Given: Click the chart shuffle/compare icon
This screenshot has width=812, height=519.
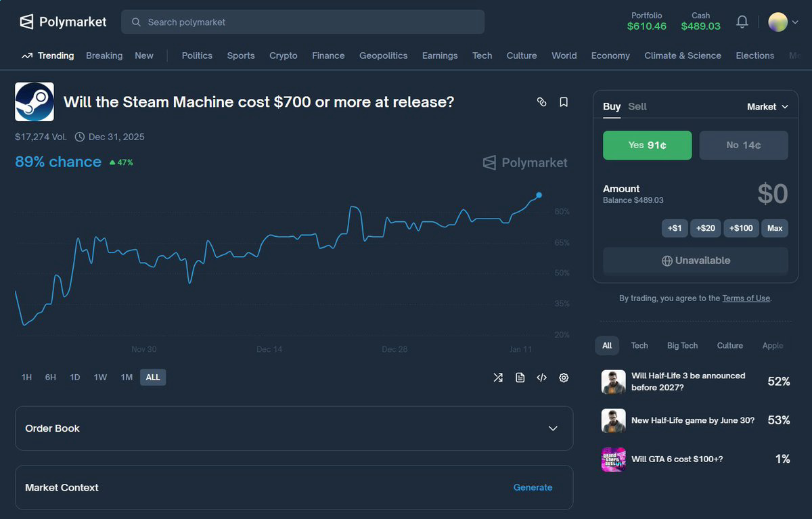Looking at the screenshot, I should (x=498, y=378).
